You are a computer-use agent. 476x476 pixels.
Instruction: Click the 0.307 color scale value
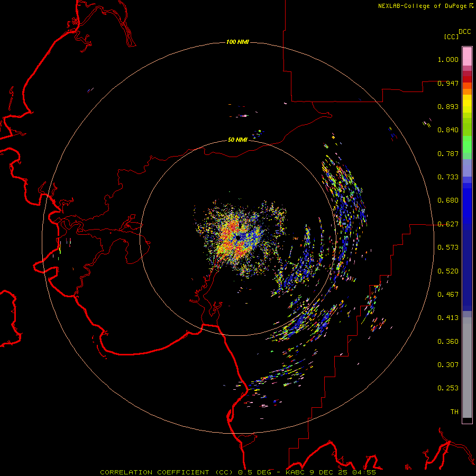click(448, 365)
